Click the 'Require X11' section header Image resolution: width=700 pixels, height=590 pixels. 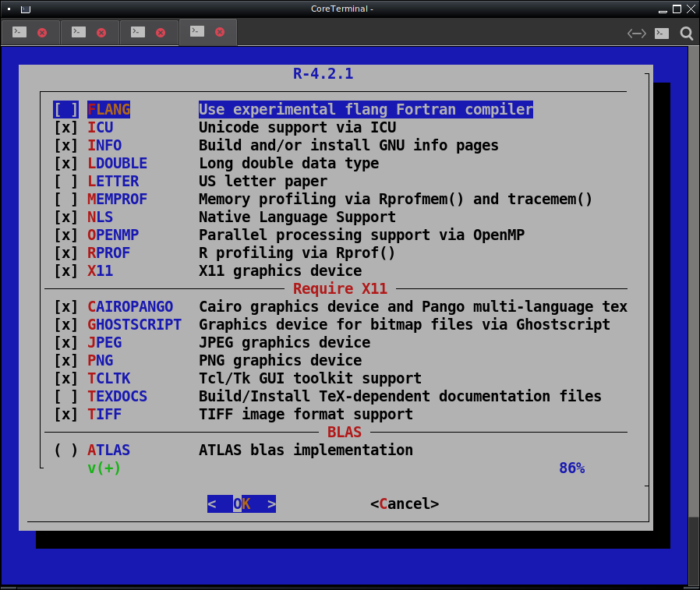[340, 288]
